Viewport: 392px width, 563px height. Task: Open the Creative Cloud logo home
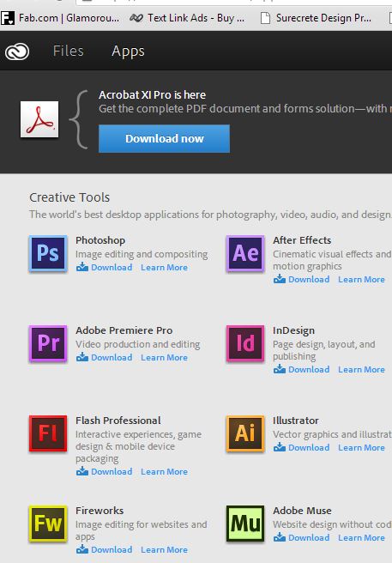(17, 51)
